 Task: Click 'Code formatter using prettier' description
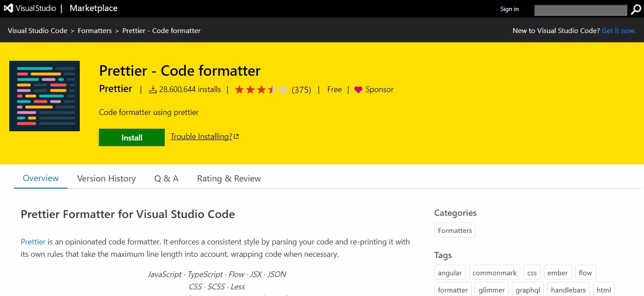coord(149,112)
